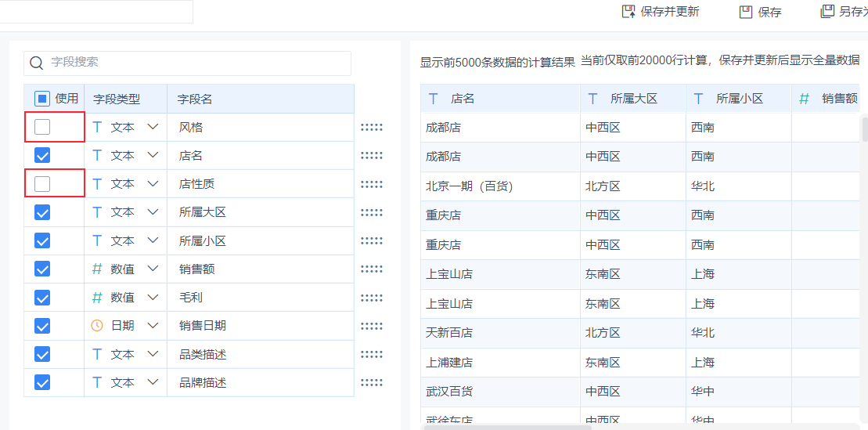Click the text icon for 品牌描述 field
Image resolution: width=868 pixels, height=430 pixels.
pyautogui.click(x=97, y=382)
